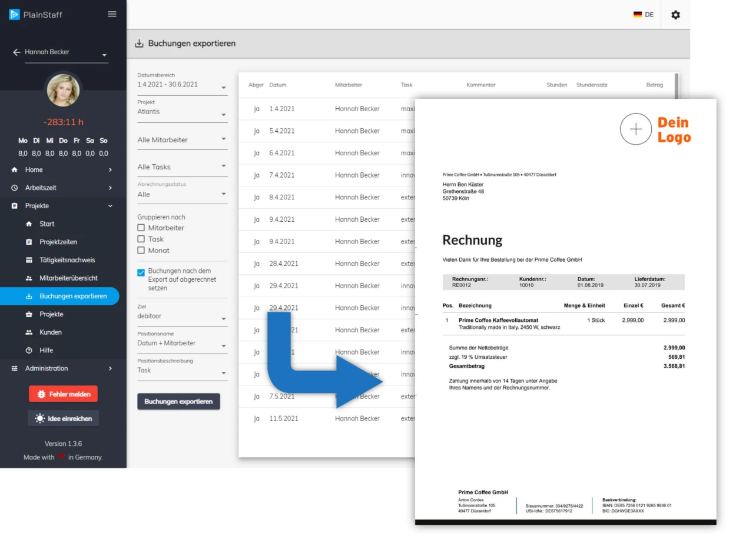Click the Idee einreichen button

pyautogui.click(x=63, y=418)
